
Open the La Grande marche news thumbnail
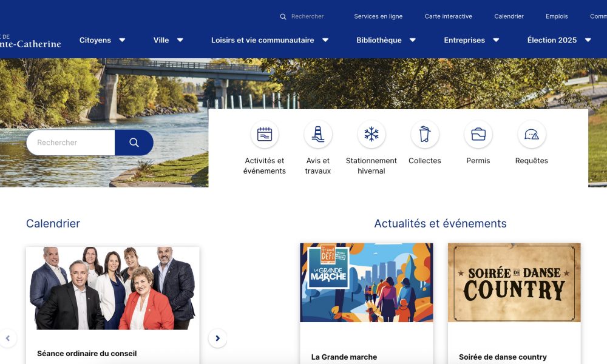(x=366, y=283)
